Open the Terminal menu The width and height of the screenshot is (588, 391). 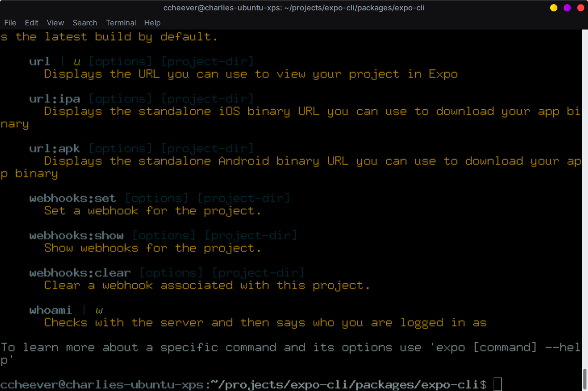click(121, 23)
